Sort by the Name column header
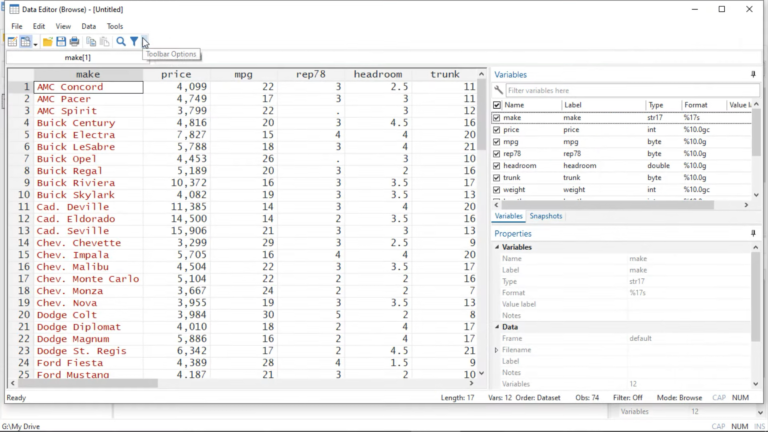Viewport: 768px width, 432px height. coord(532,105)
